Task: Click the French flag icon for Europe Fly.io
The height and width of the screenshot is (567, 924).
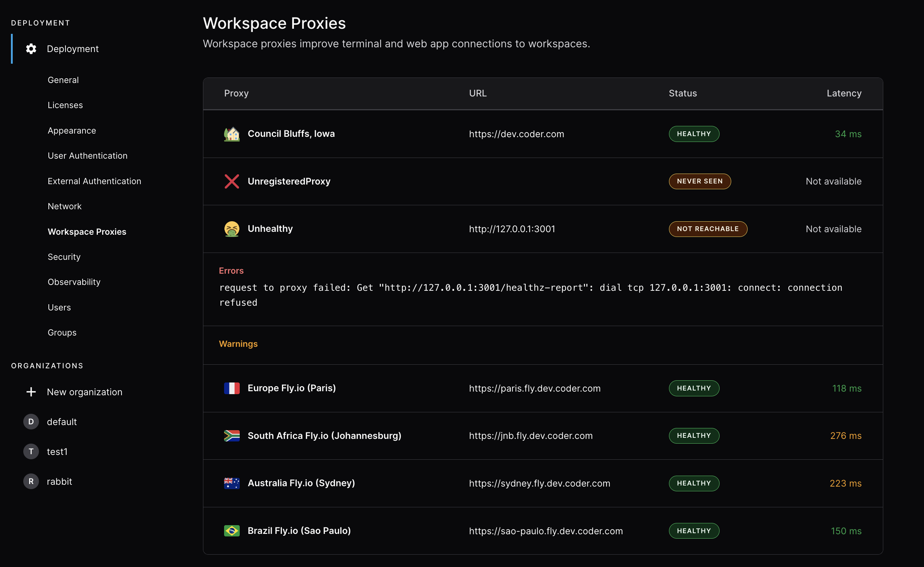Action: coord(232,388)
